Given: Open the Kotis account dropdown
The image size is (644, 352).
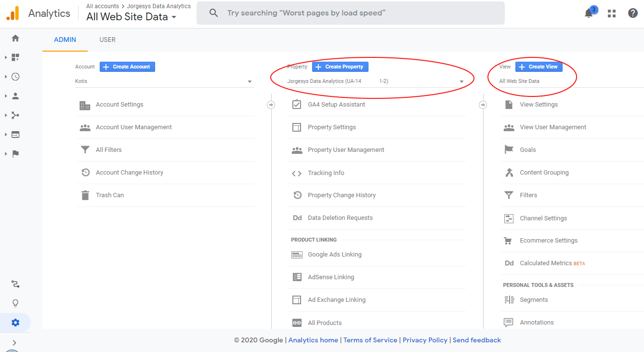Looking at the screenshot, I should (164, 81).
